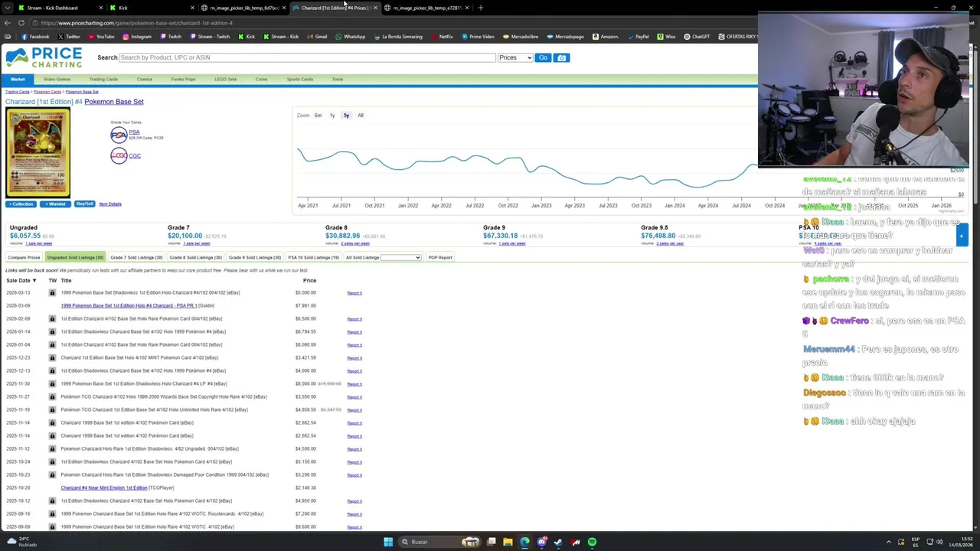
Task: Click the PriceCharting logo
Action: click(44, 57)
